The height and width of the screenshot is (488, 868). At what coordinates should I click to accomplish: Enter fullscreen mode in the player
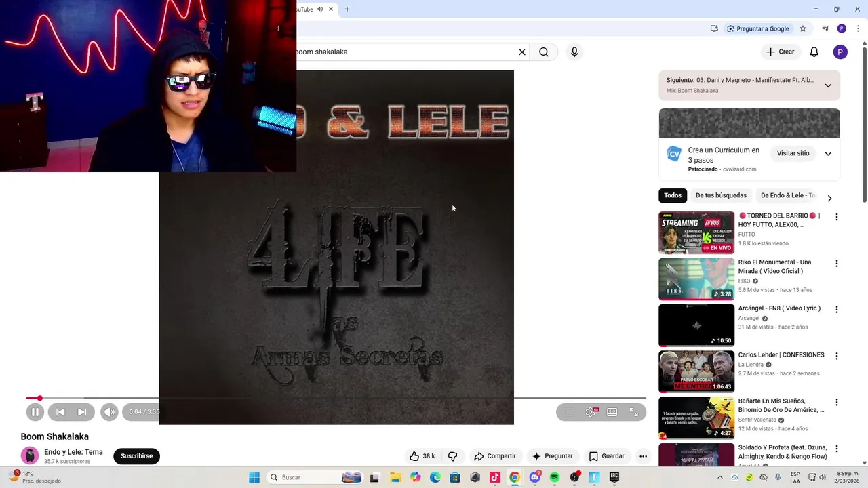pos(634,411)
